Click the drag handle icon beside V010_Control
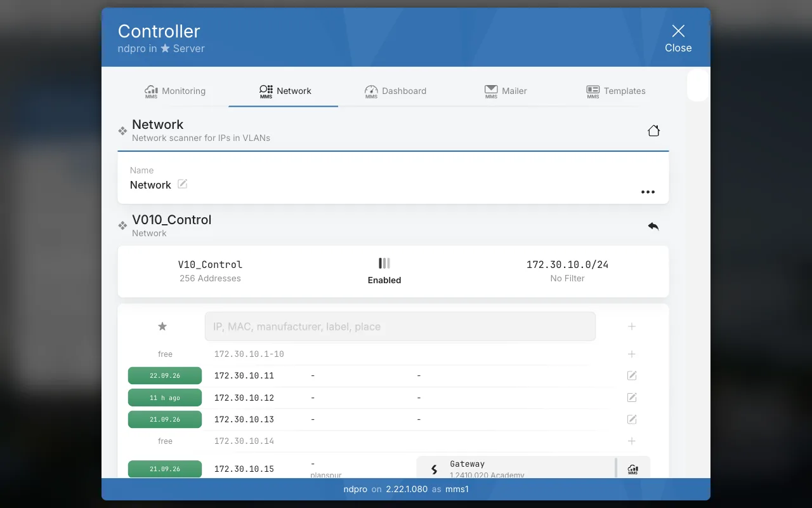This screenshot has width=812, height=508. pos(122,225)
